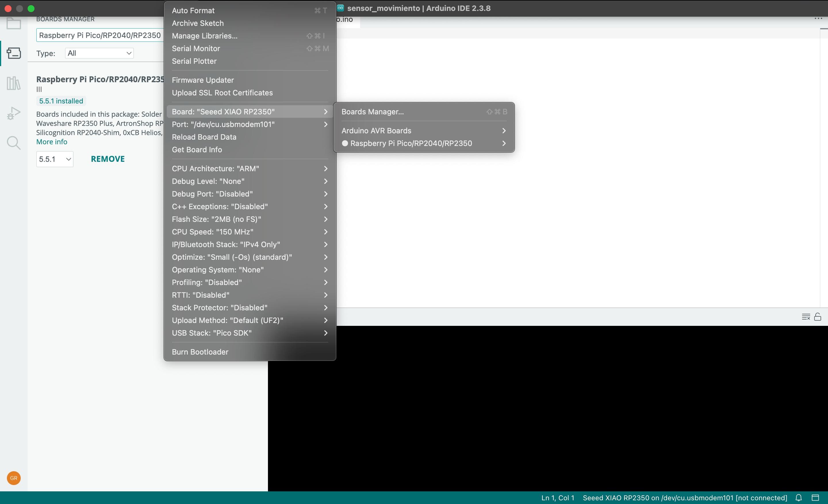Click the GR user avatar
Viewport: 828px width, 504px height.
click(14, 478)
